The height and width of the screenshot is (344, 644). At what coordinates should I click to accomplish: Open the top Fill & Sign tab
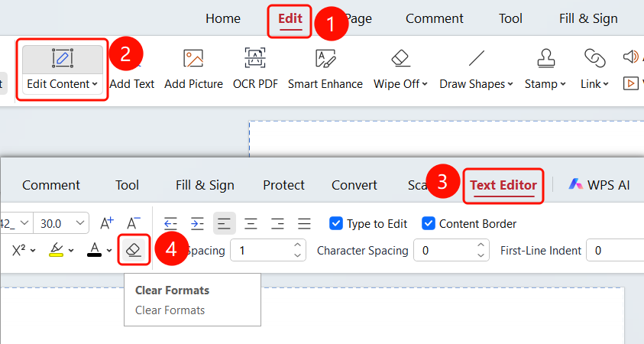click(x=588, y=19)
